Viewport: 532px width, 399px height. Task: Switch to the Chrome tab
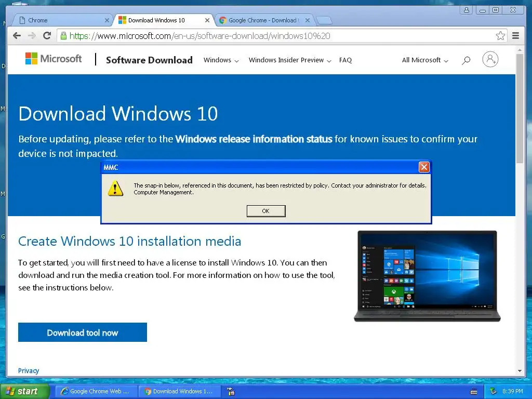63,20
